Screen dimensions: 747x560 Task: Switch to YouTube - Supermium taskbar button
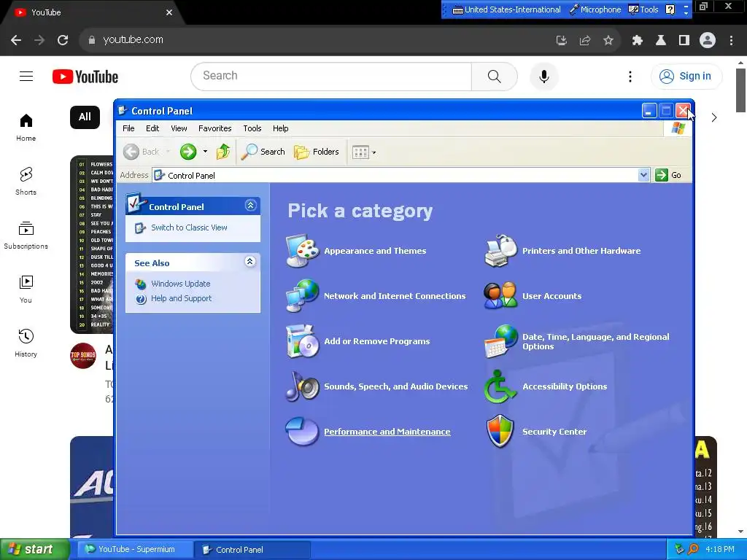coord(135,550)
